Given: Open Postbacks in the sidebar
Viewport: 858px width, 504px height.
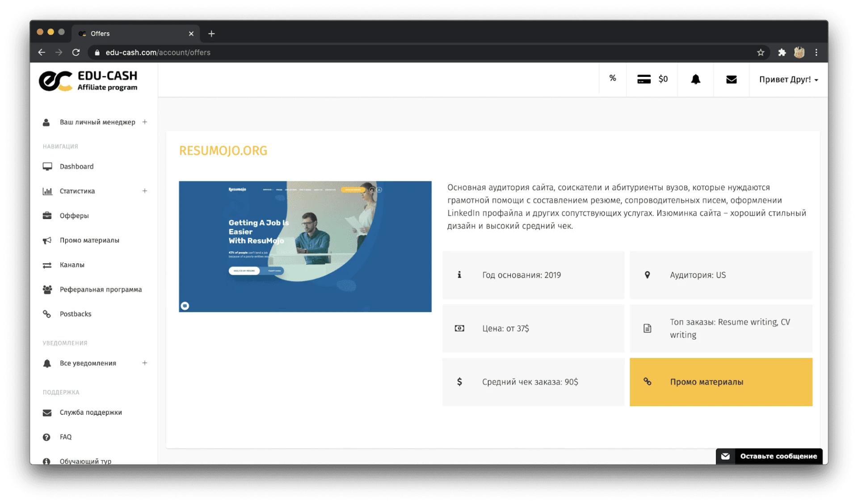Looking at the screenshot, I should 76,314.
